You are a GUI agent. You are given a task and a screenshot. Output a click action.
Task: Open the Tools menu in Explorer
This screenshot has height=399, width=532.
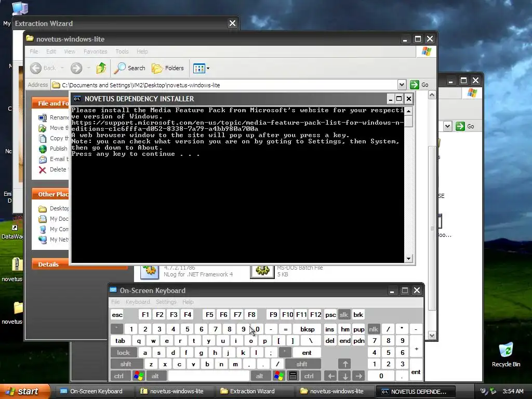tap(122, 51)
